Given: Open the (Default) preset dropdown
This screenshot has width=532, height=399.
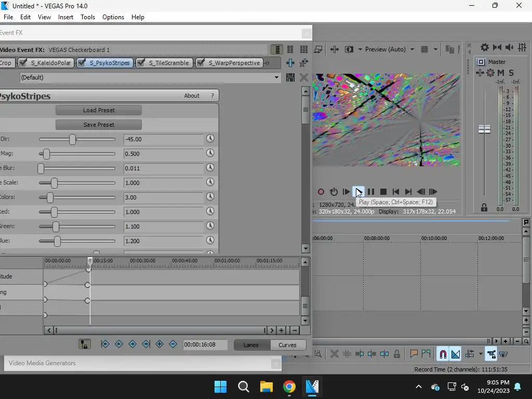Looking at the screenshot, I should [276, 77].
